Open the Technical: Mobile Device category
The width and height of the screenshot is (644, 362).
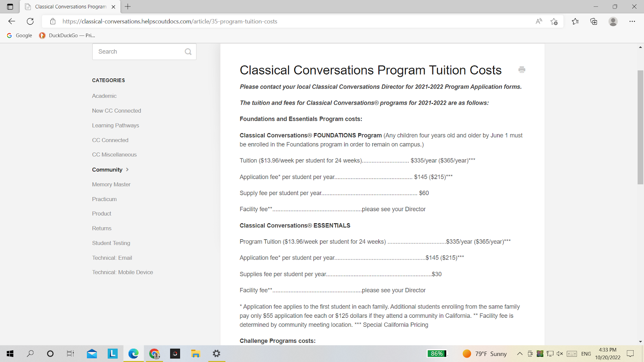[123, 272]
